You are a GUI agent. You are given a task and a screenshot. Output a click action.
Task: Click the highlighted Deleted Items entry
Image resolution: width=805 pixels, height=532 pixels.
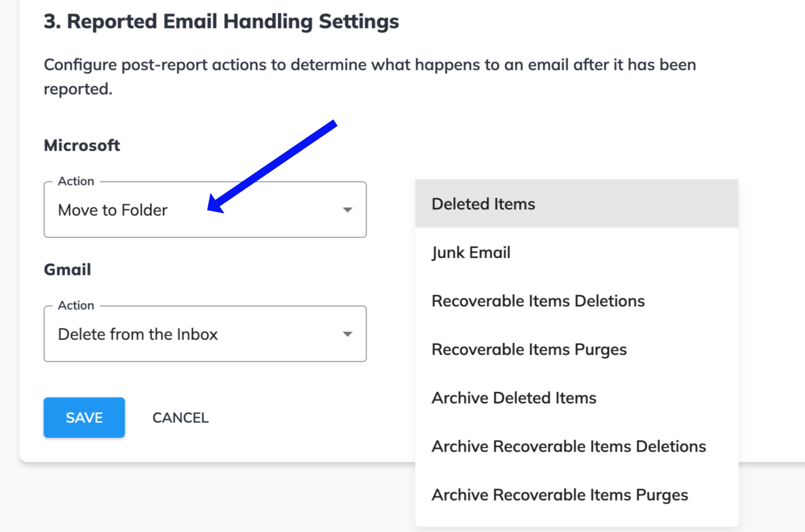click(x=483, y=203)
